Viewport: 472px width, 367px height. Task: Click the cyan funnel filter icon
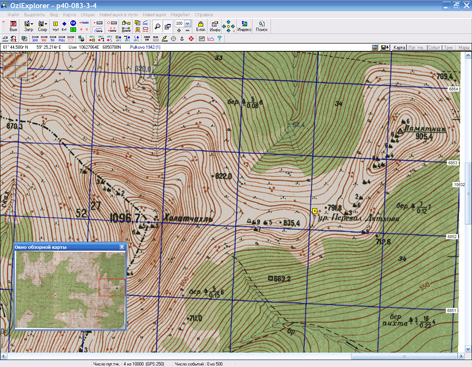220,39
